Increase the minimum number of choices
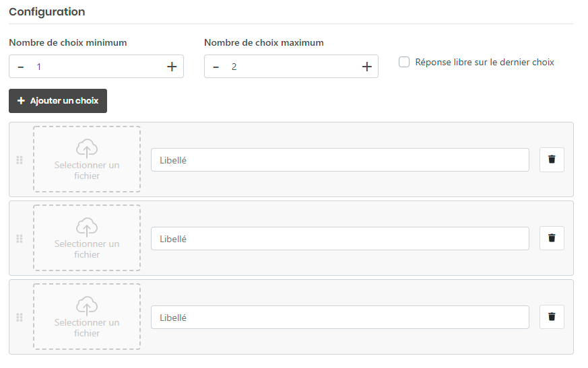 tap(172, 67)
